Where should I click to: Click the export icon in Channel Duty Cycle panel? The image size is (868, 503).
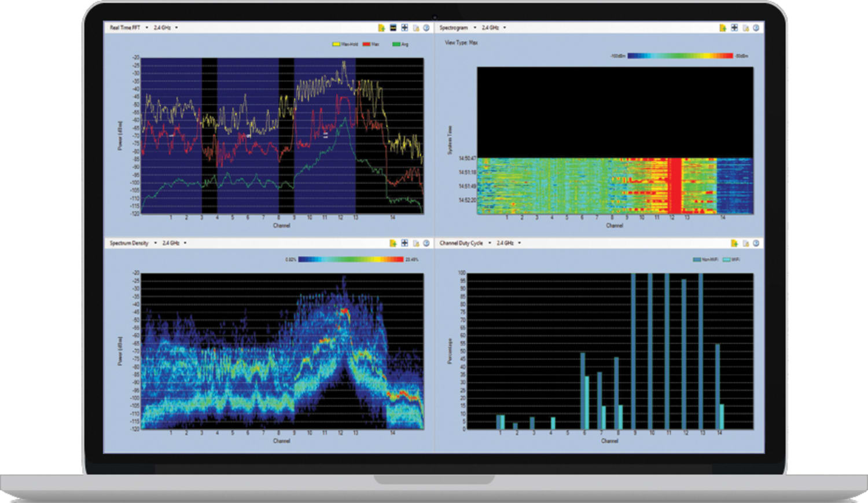pyautogui.click(x=734, y=243)
